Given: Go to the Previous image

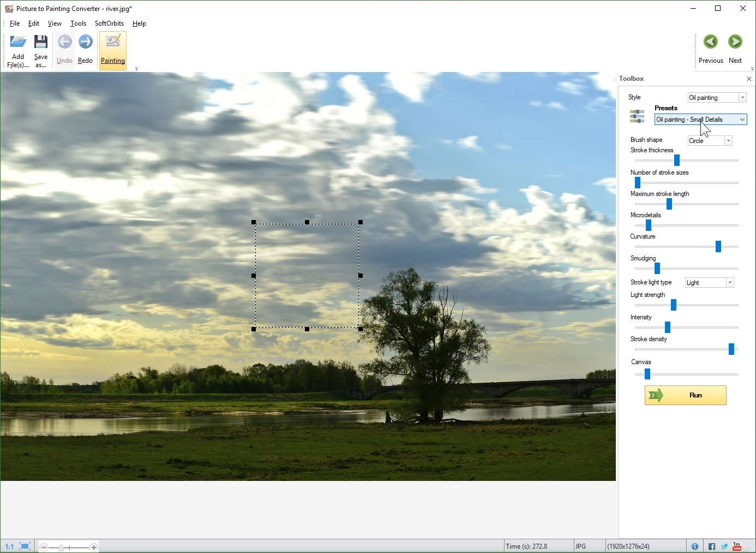Looking at the screenshot, I should pos(711,50).
